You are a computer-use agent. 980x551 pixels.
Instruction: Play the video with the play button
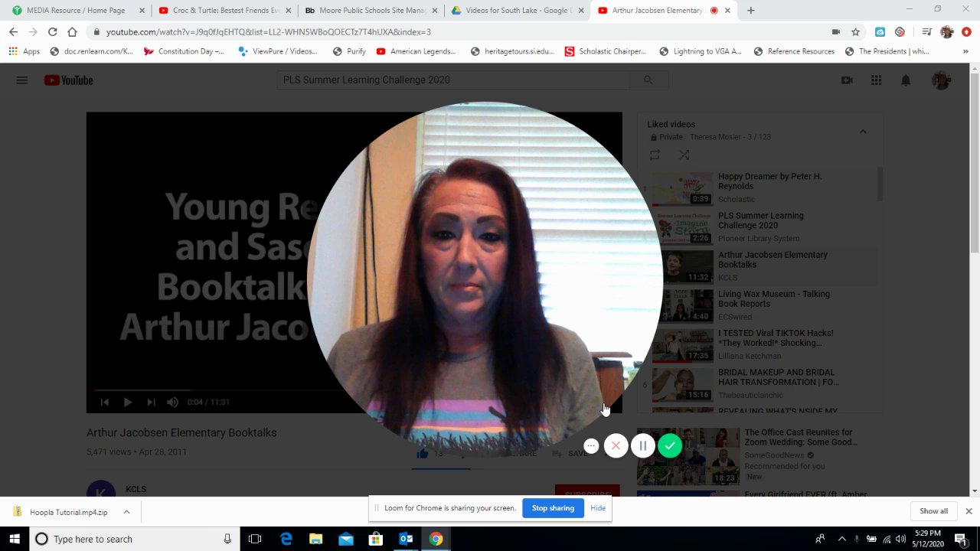[128, 402]
